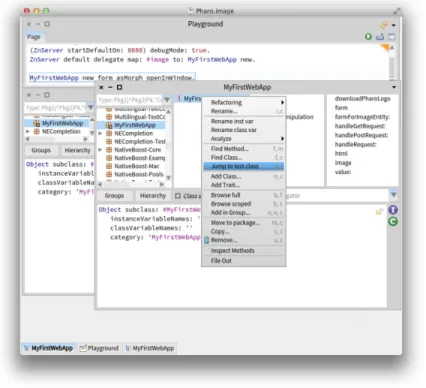The height and width of the screenshot is (388, 426).
Task: Expand the NECompletion package in the front browser
Action: pyautogui.click(x=100, y=133)
